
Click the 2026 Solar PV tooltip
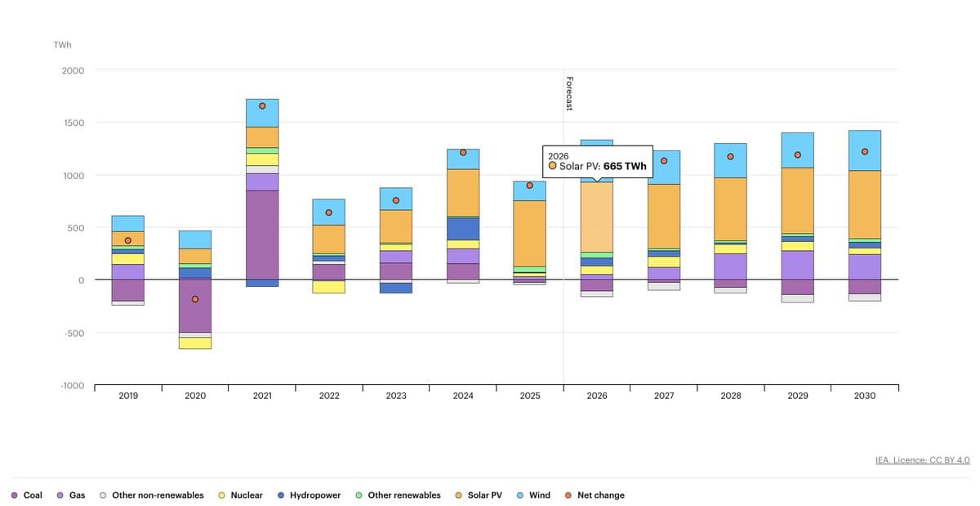tap(597, 162)
